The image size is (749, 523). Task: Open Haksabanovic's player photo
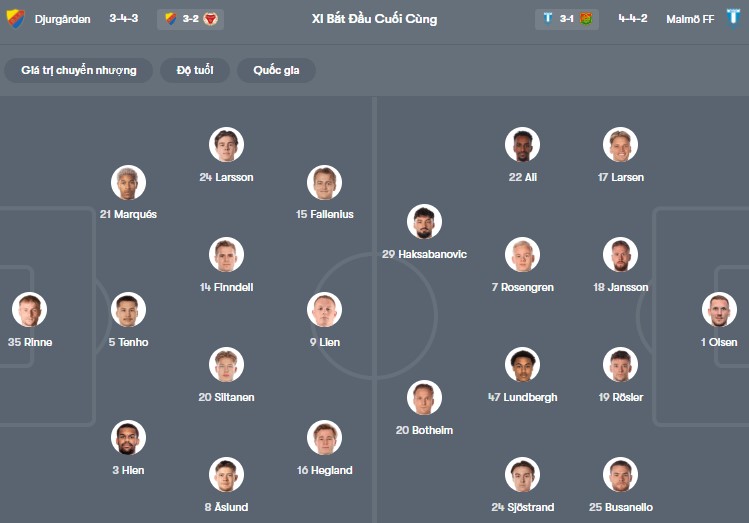click(424, 222)
